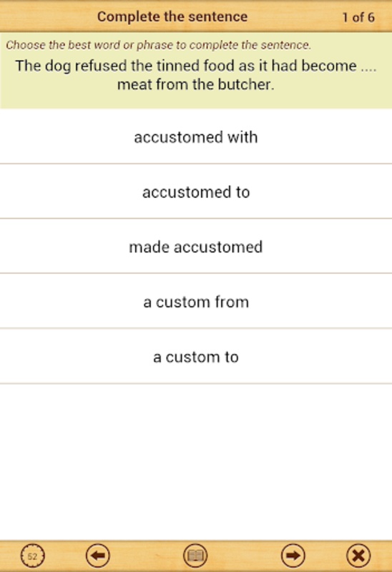The height and width of the screenshot is (572, 392).
Task: Click the empty white area below the answers
Action: coord(196,461)
